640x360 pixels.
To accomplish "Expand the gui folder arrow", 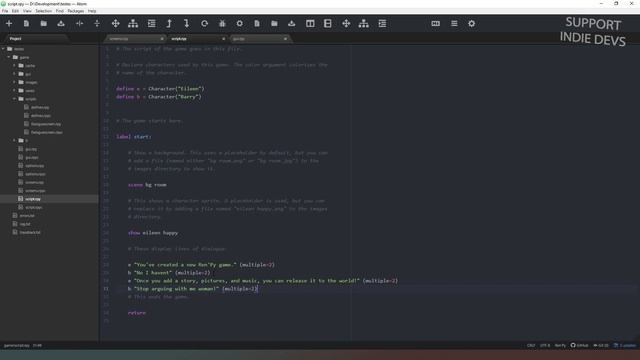I will coord(14,74).
